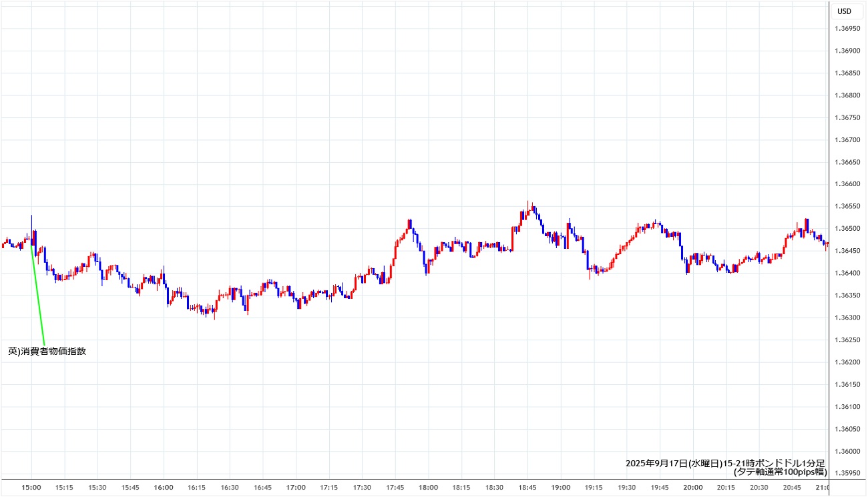Click the 1.36950 price axis label
The width and height of the screenshot is (868, 497).
(847, 29)
